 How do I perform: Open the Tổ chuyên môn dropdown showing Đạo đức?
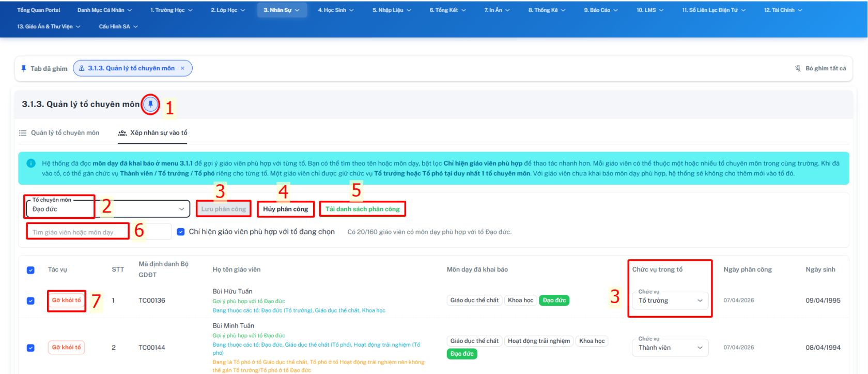[x=108, y=208]
